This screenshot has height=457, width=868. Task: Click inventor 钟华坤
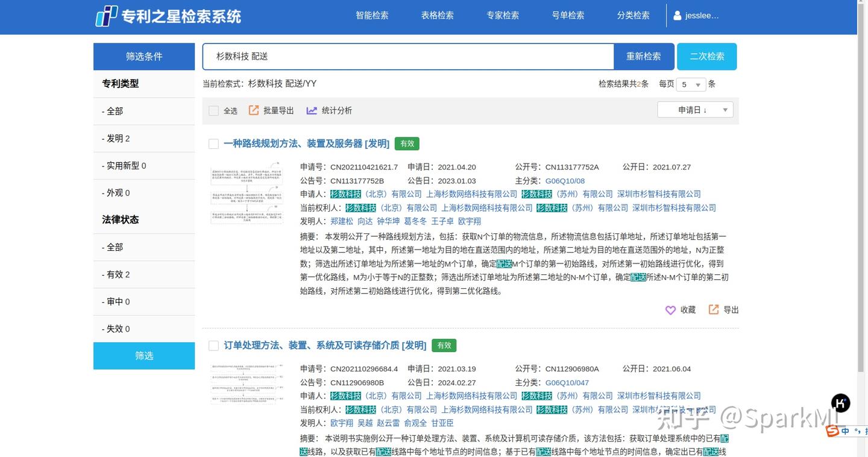pyautogui.click(x=388, y=221)
